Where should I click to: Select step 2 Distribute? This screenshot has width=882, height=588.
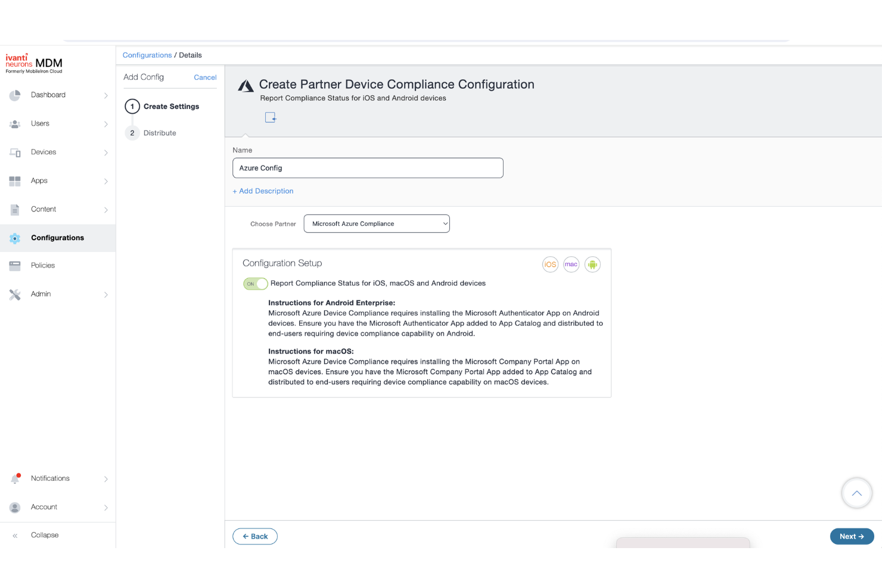(x=151, y=133)
